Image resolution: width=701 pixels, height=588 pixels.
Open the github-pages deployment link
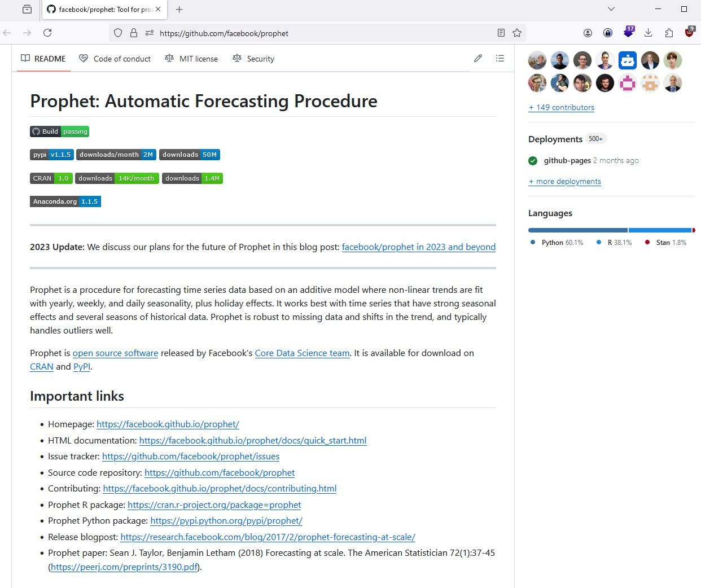567,160
